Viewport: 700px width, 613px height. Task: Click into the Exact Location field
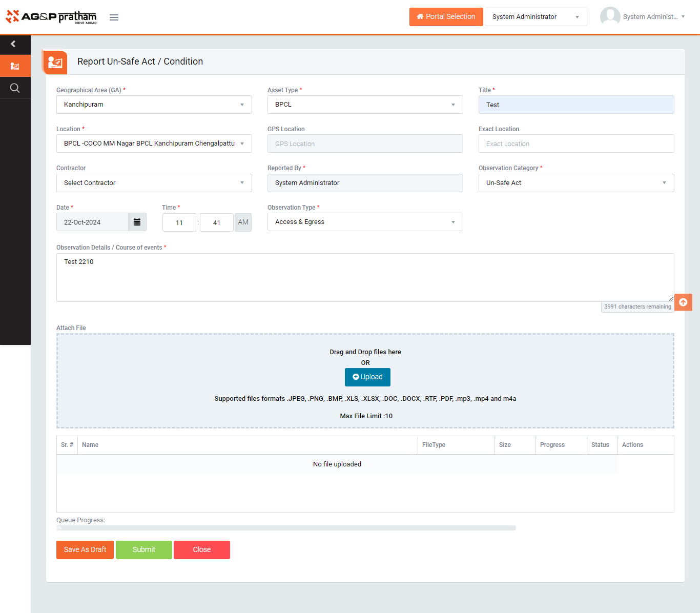pyautogui.click(x=576, y=144)
